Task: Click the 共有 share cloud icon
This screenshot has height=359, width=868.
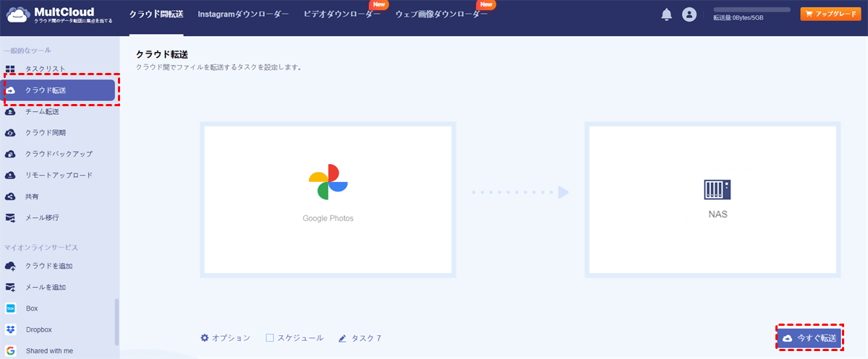Action: tap(11, 196)
